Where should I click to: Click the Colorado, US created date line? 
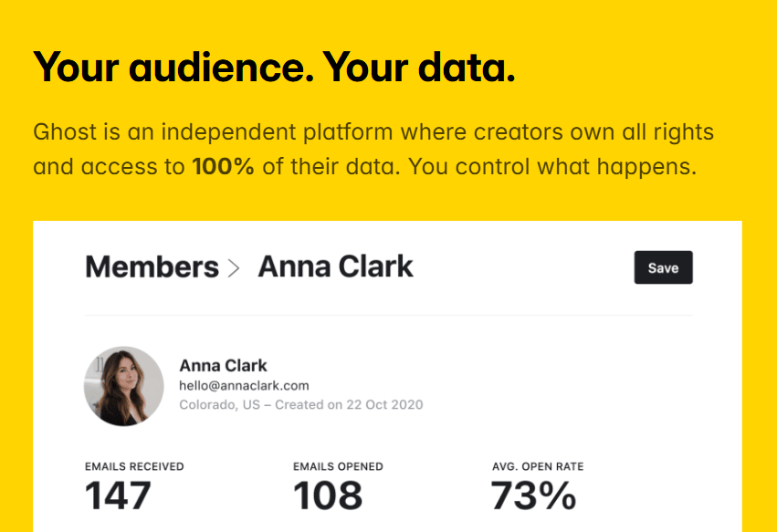[300, 404]
